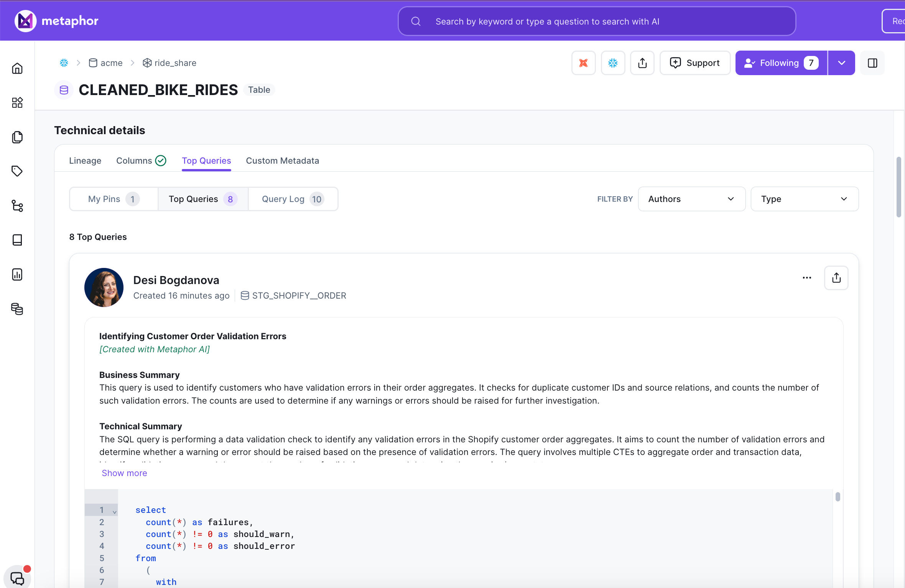The height and width of the screenshot is (588, 905).
Task: Open the acme breadcrumb link
Action: point(105,63)
